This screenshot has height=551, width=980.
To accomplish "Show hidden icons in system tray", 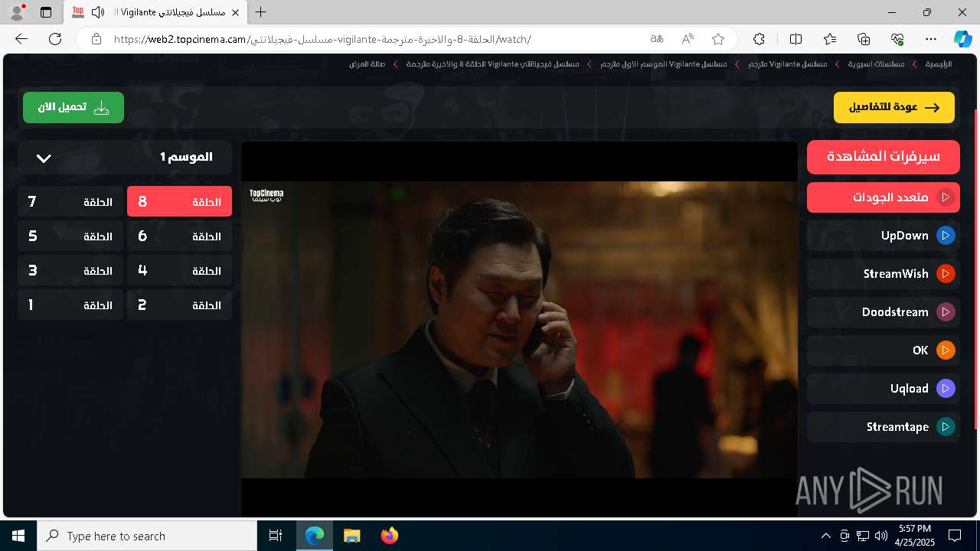I will [825, 536].
